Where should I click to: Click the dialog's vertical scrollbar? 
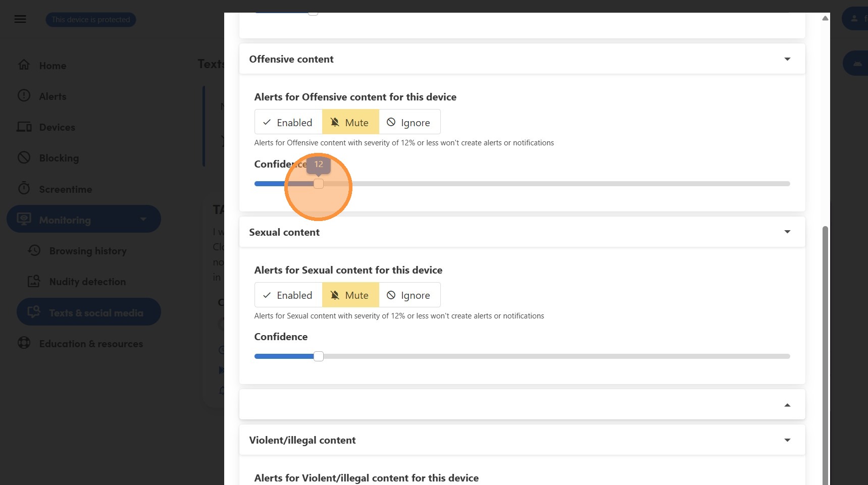825,353
